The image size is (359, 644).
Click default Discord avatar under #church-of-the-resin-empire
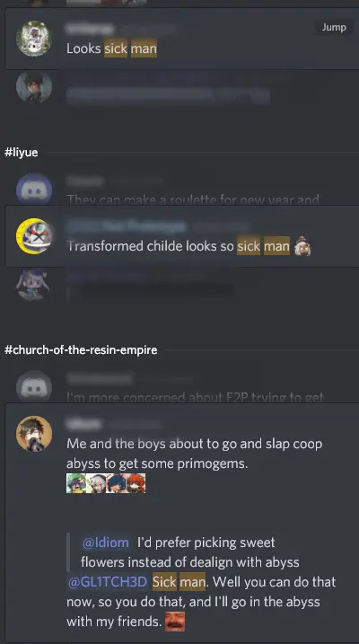33,386
